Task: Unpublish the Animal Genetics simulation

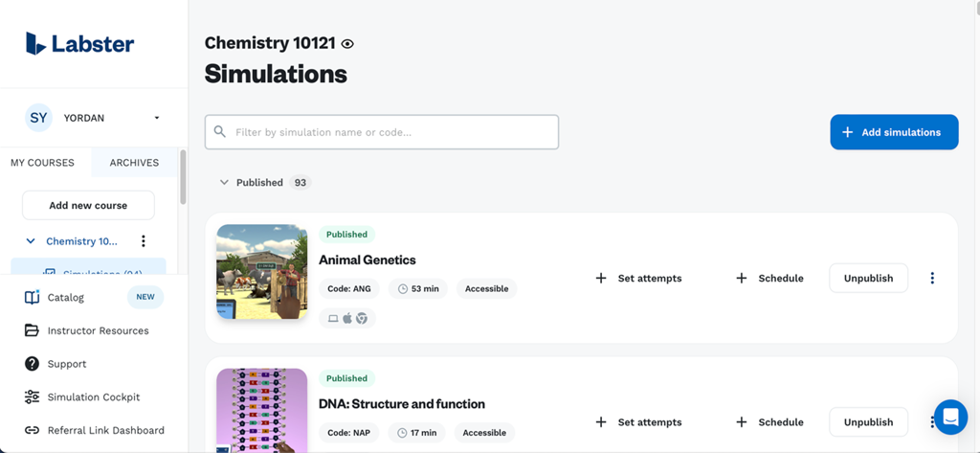Action: 868,278
